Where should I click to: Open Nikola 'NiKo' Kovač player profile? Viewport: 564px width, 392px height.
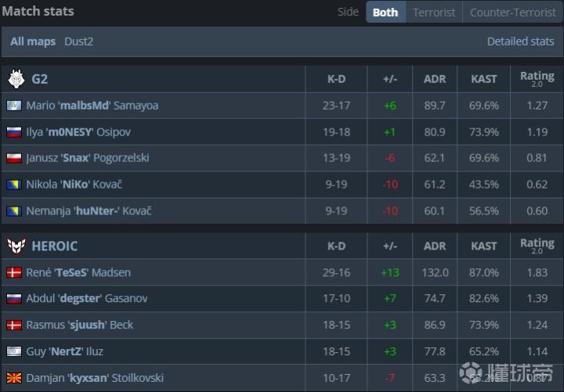pyautogui.click(x=74, y=185)
